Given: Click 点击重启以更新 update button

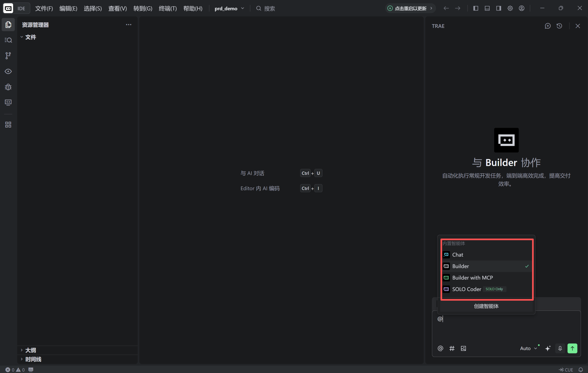Looking at the screenshot, I should (410, 9).
